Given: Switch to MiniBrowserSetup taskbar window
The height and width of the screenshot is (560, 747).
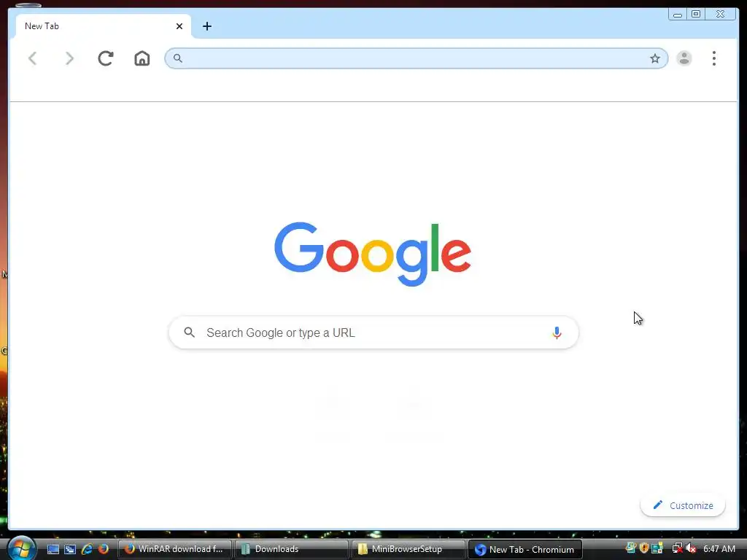Looking at the screenshot, I should coord(409,549).
